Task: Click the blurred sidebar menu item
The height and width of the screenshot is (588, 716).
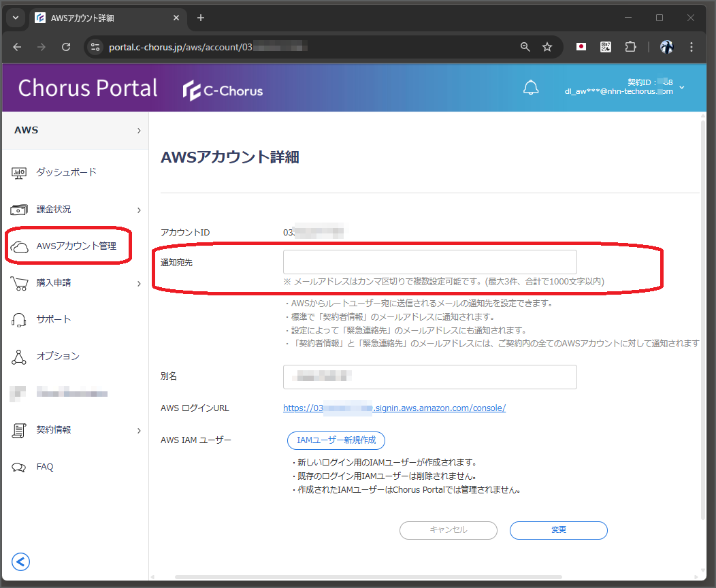Action: coord(59,393)
